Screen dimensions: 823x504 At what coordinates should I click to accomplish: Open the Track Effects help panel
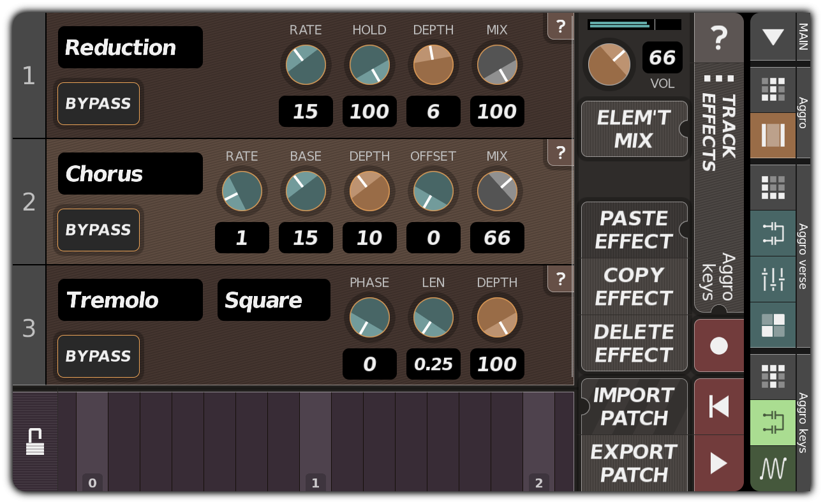pos(719,38)
